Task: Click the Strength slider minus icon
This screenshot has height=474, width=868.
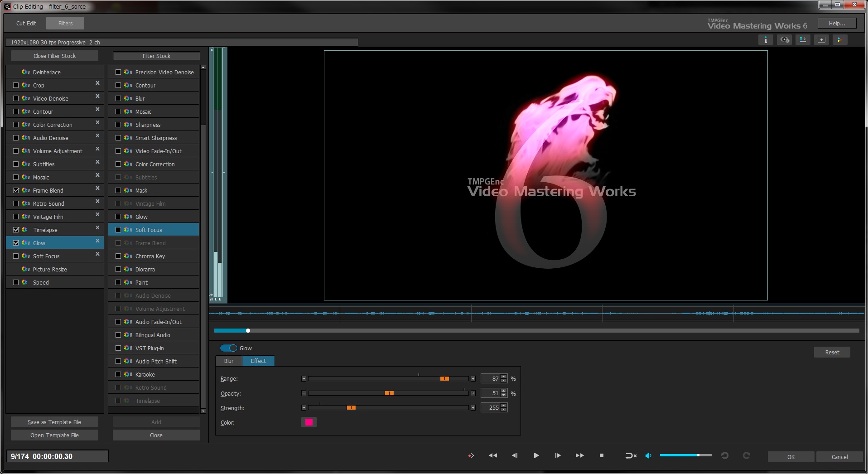Action: [304, 408]
